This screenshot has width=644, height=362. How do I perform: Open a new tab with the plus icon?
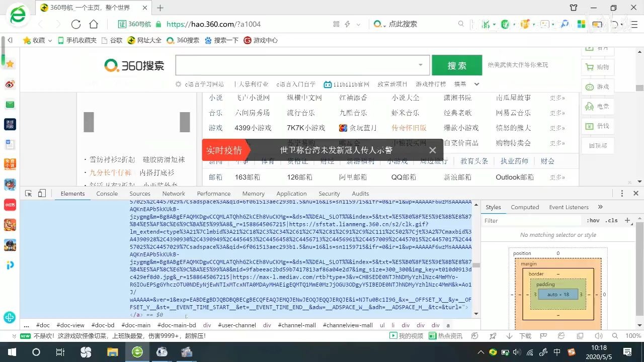[160, 8]
